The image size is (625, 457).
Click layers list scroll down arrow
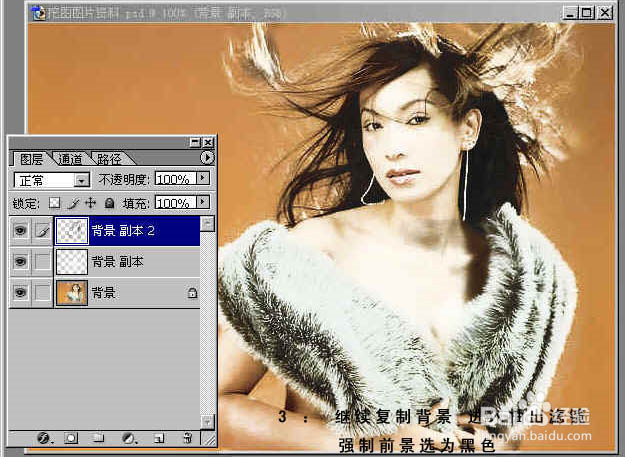pos(207,421)
